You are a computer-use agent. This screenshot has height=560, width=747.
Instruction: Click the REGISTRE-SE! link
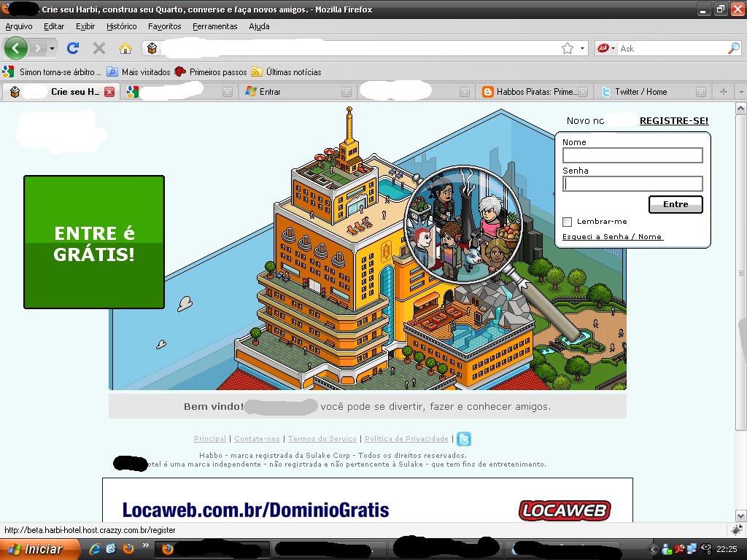coord(673,121)
